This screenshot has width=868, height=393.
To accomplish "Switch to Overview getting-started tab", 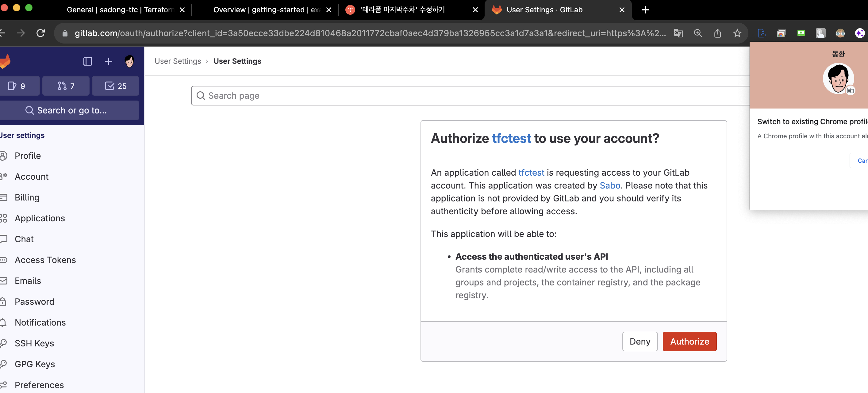I will tap(266, 10).
